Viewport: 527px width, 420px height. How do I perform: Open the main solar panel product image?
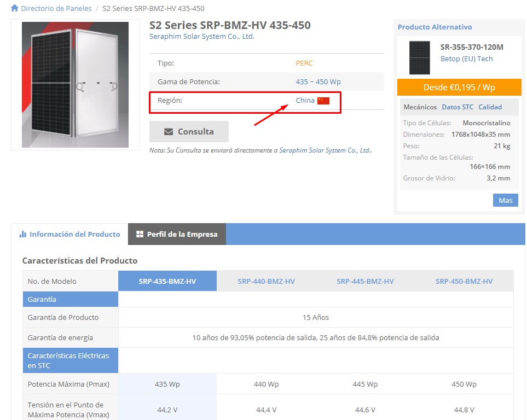point(76,85)
